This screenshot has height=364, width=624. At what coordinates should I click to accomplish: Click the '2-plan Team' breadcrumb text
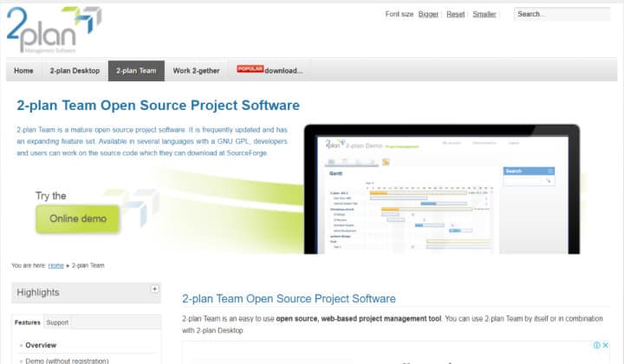click(x=88, y=265)
